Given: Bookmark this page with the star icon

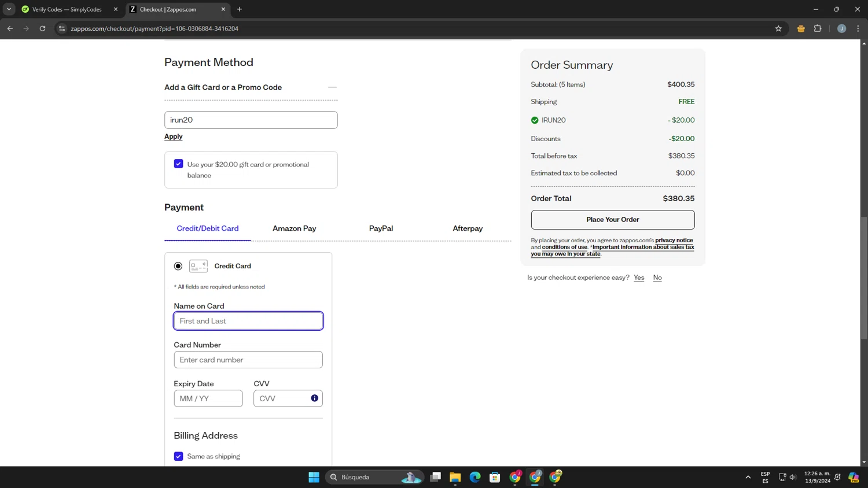Looking at the screenshot, I should [778, 28].
